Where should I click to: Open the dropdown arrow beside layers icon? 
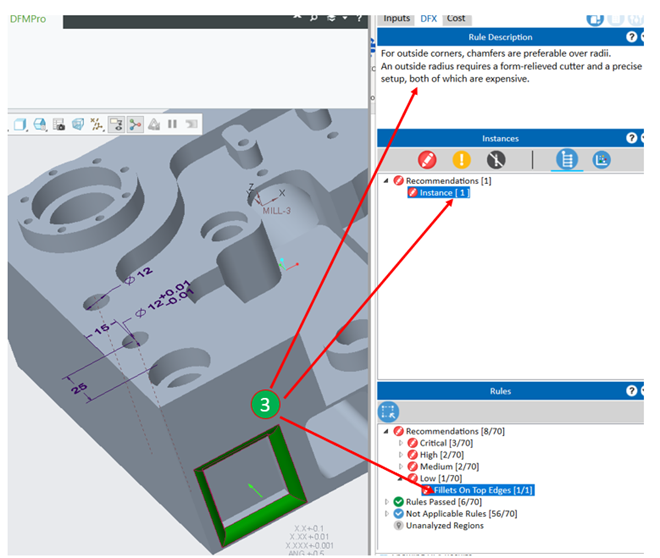click(x=345, y=18)
